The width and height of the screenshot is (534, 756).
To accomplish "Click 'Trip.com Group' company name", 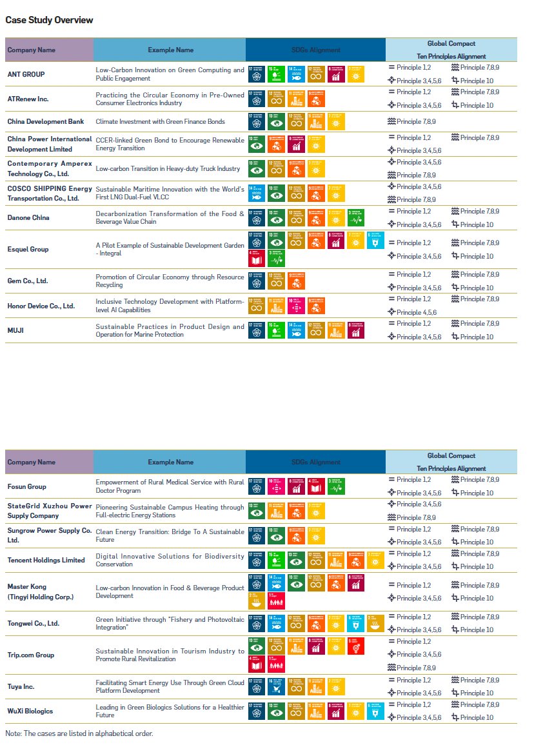I will (x=31, y=655).
